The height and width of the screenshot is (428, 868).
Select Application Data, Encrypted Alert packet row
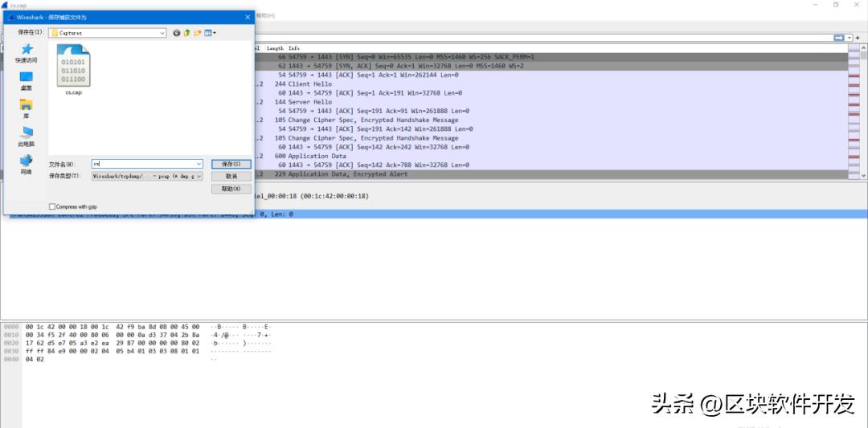[x=551, y=174]
